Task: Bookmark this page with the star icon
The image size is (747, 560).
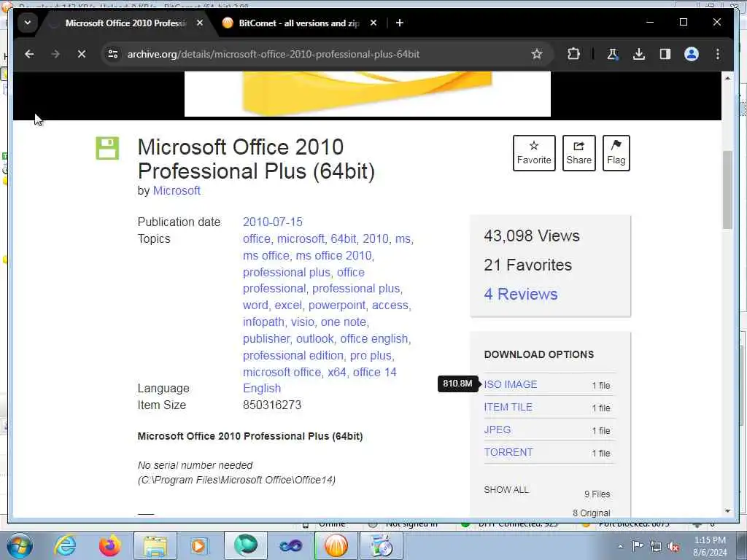Action: click(x=537, y=54)
